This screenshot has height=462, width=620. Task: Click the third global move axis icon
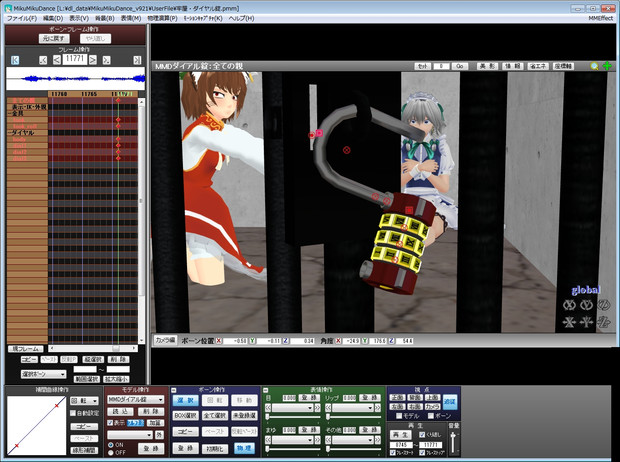(603, 322)
